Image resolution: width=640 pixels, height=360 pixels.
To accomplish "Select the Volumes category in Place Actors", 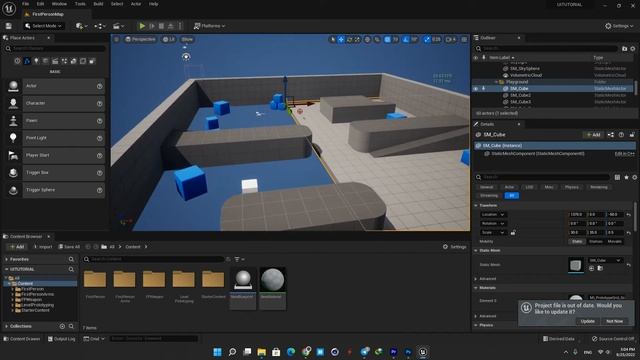I will tap(83, 61).
